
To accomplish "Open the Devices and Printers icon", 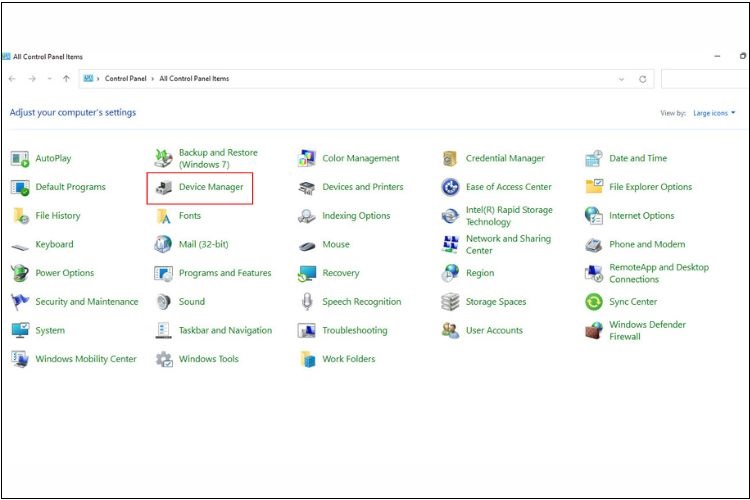I will click(x=307, y=188).
